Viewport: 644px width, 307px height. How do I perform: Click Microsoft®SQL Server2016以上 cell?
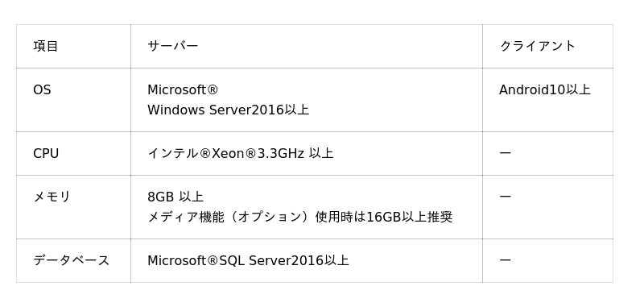tap(248, 260)
